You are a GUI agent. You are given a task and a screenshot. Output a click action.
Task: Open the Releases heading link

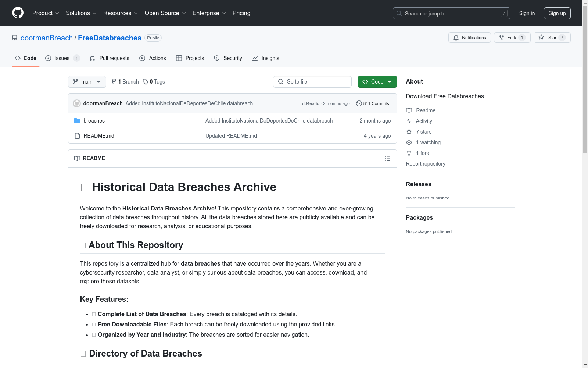(419, 184)
